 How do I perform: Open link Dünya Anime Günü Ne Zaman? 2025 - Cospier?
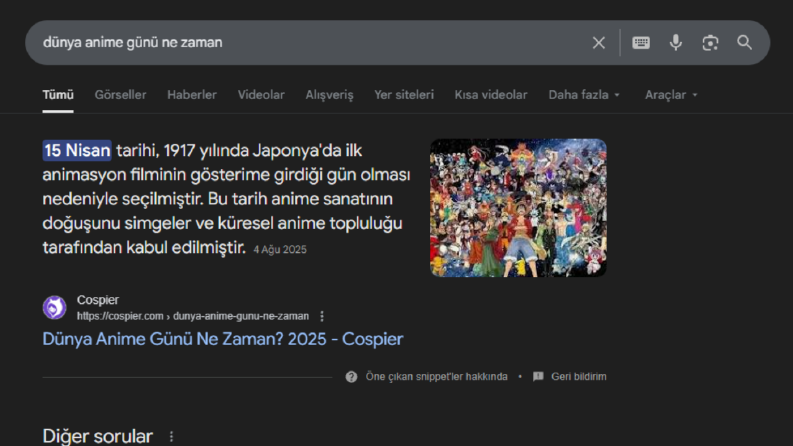pyautogui.click(x=223, y=339)
